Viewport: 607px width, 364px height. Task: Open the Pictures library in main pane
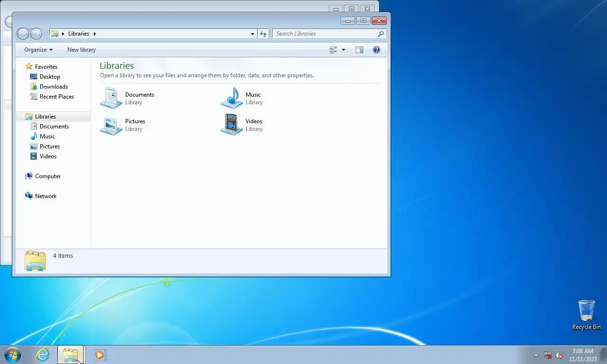point(123,125)
